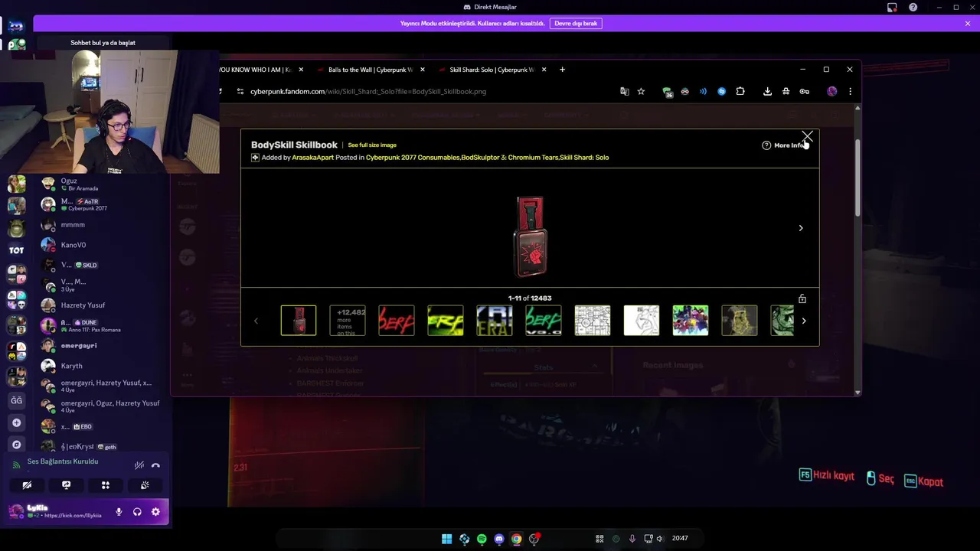The image size is (980, 551).
Task: Open direct message with Oguz
Action: click(103, 184)
